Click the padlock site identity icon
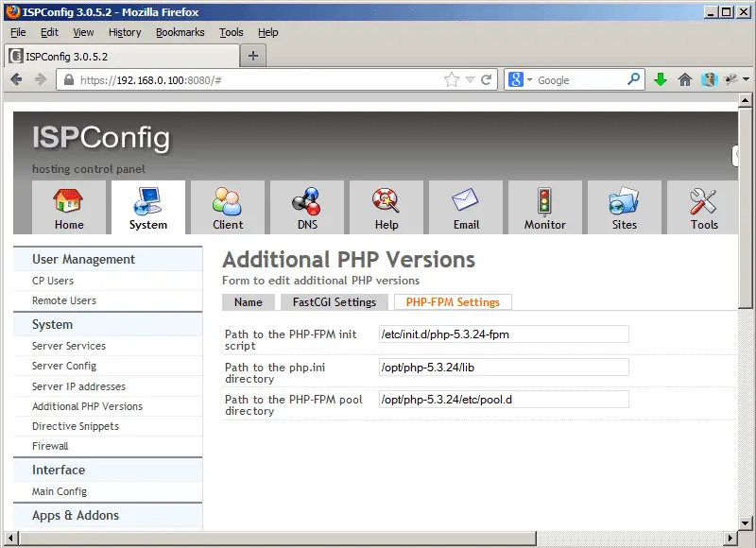756x548 pixels. click(x=68, y=79)
